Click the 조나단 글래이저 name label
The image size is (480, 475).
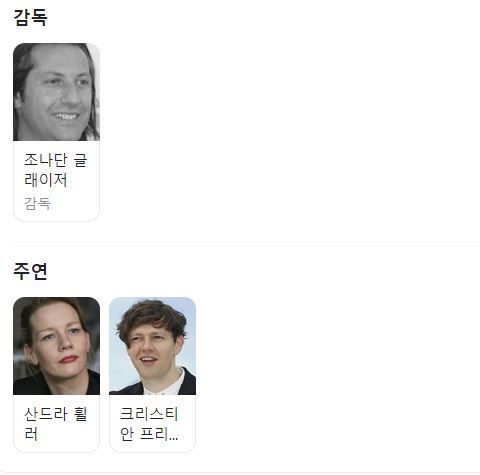coord(56,170)
